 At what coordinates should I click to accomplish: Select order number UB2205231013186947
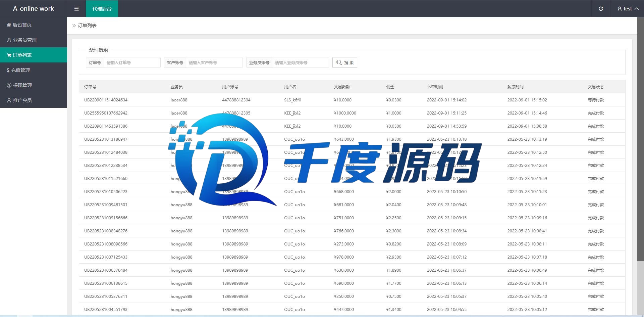point(106,139)
